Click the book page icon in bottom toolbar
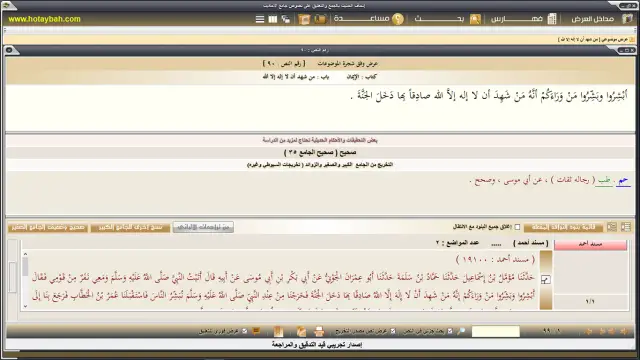 (x=278, y=331)
